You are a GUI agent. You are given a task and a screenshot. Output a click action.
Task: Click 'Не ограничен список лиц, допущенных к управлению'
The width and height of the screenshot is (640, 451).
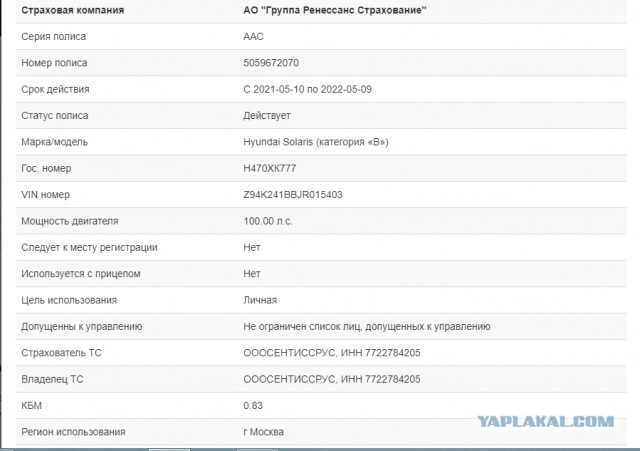[367, 327]
